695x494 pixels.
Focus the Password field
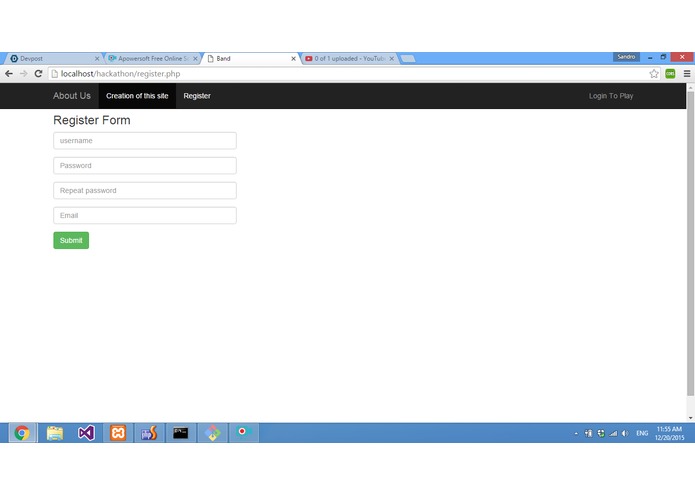[x=145, y=165]
